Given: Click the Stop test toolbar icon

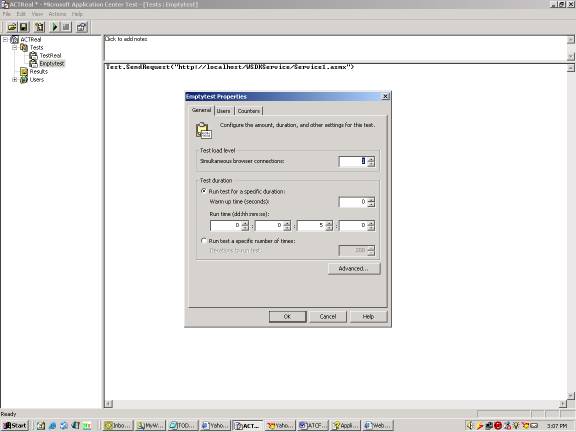Looking at the screenshot, I should tap(66, 27).
